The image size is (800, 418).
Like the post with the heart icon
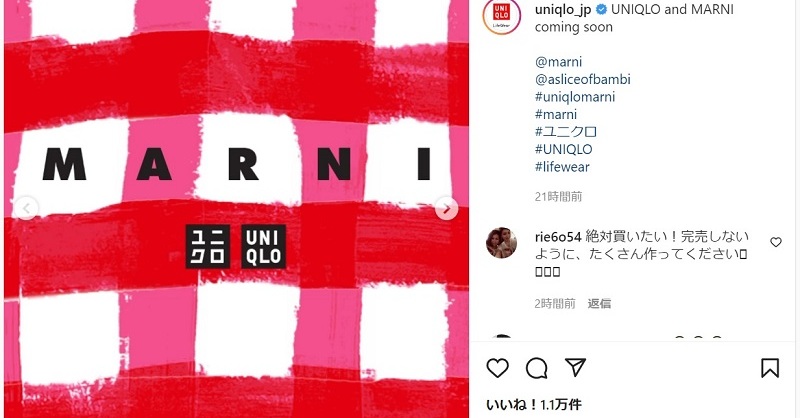pyautogui.click(x=497, y=368)
